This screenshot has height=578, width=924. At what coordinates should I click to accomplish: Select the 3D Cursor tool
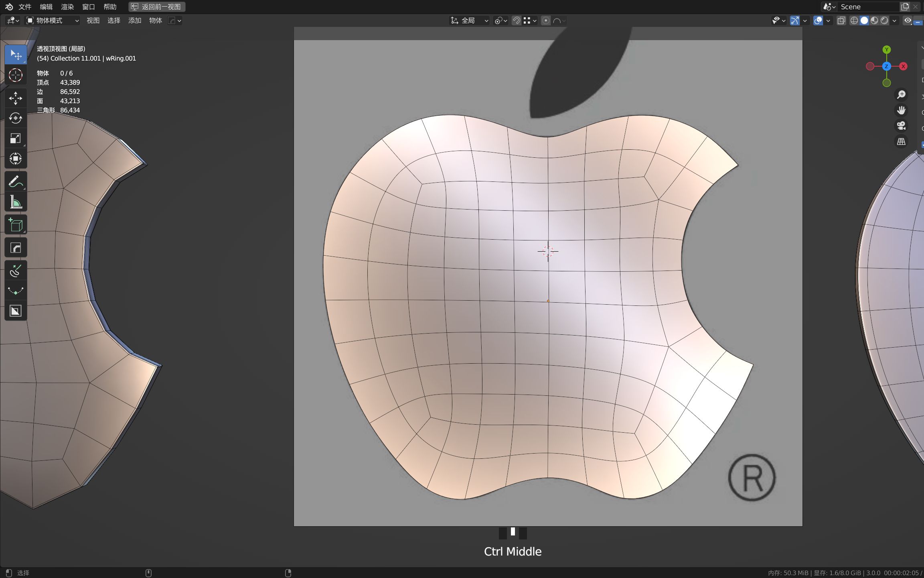point(16,75)
